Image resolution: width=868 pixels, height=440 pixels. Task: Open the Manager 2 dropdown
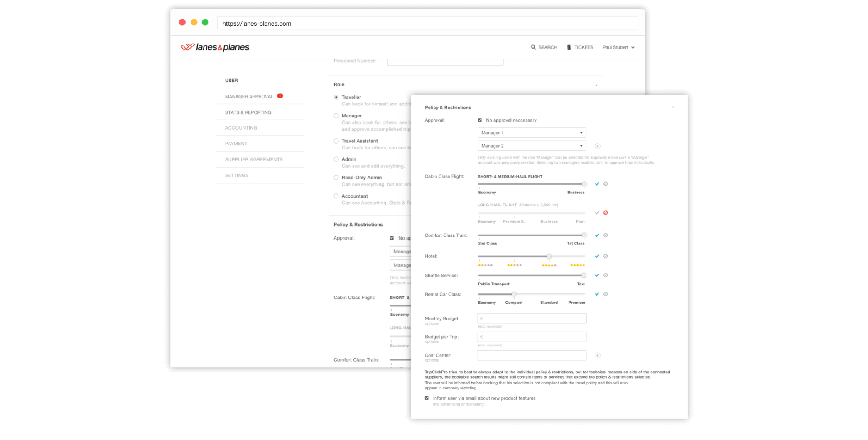(532, 146)
